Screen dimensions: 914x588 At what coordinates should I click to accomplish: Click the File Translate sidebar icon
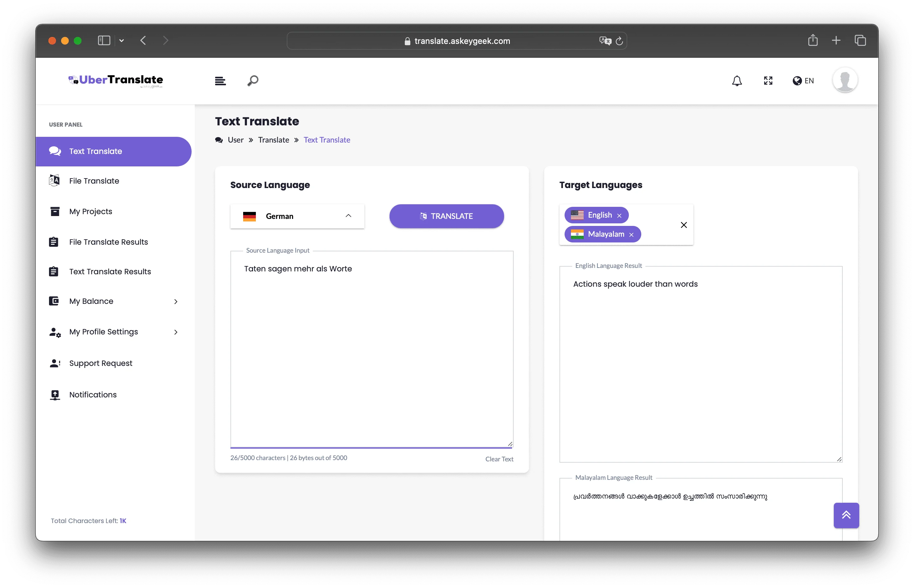(x=54, y=180)
